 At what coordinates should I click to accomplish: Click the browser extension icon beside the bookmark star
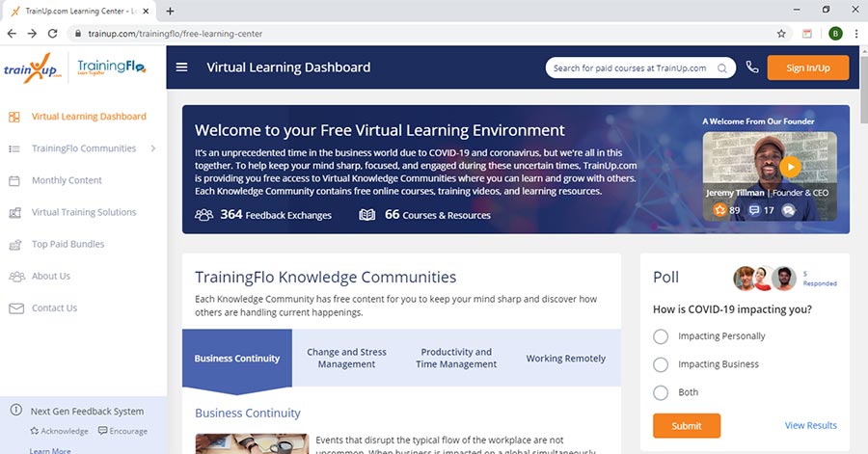pos(807,34)
